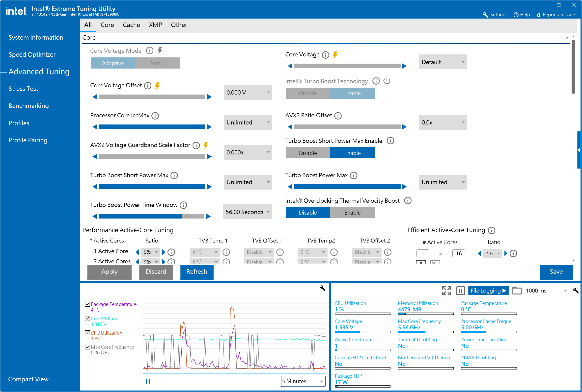
Task: Open graph settings wrench icon
Action: click(x=322, y=288)
